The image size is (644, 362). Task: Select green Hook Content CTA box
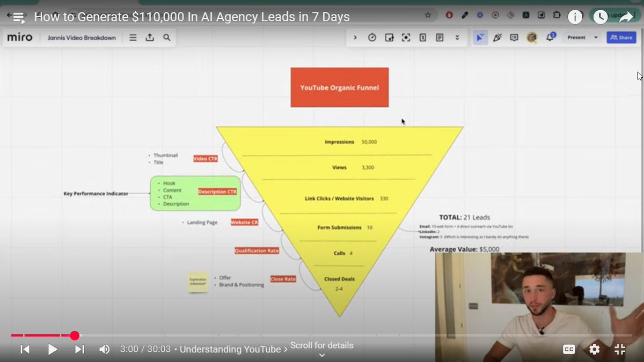click(x=195, y=193)
